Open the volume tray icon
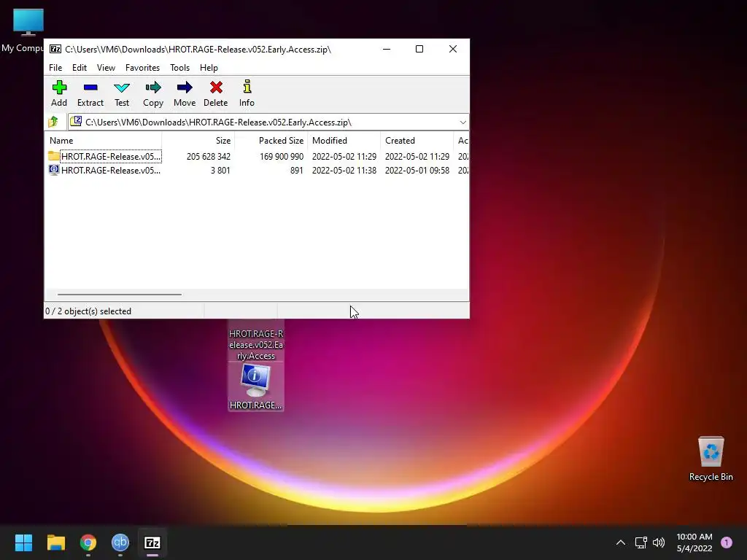The width and height of the screenshot is (747, 560). (x=659, y=542)
